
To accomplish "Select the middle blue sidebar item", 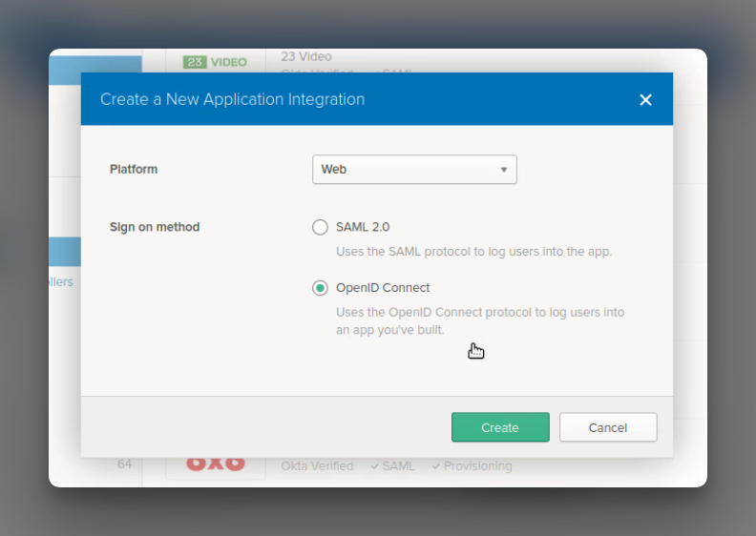I will pyautogui.click(x=65, y=252).
